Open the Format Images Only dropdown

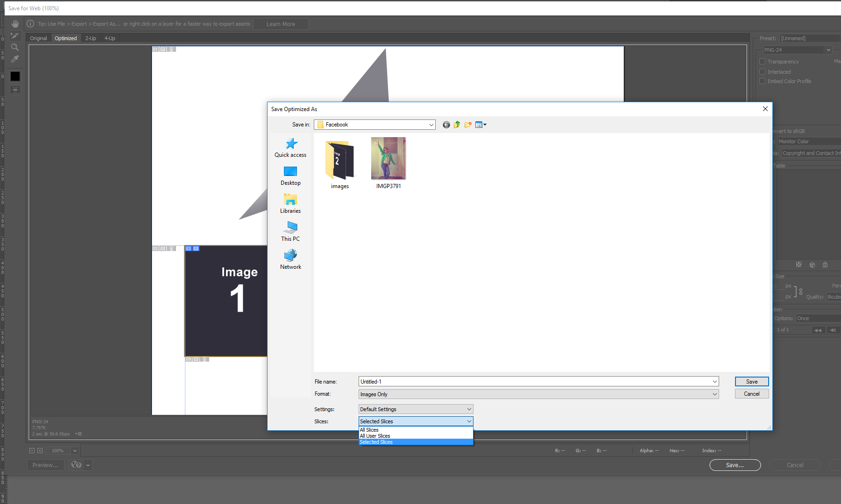tap(538, 394)
